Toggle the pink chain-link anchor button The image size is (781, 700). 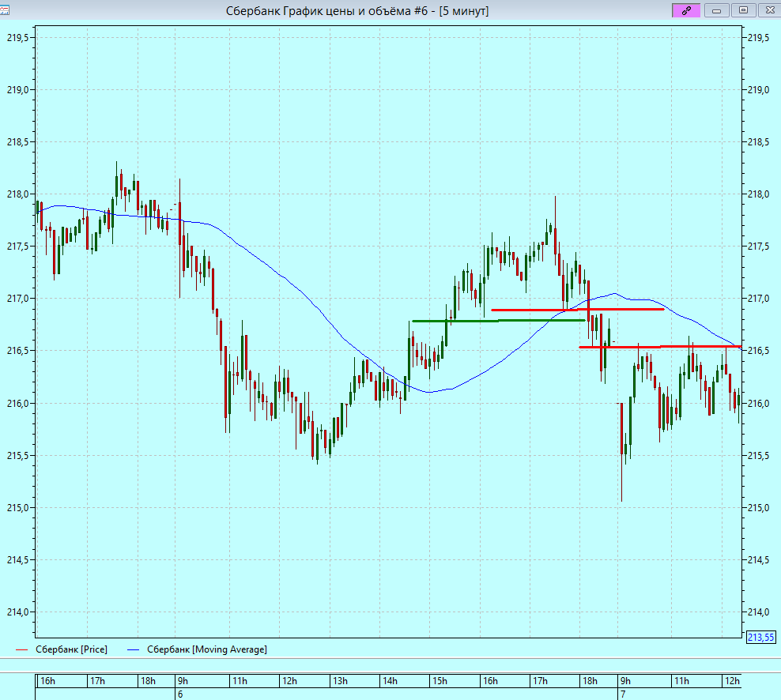(x=686, y=10)
